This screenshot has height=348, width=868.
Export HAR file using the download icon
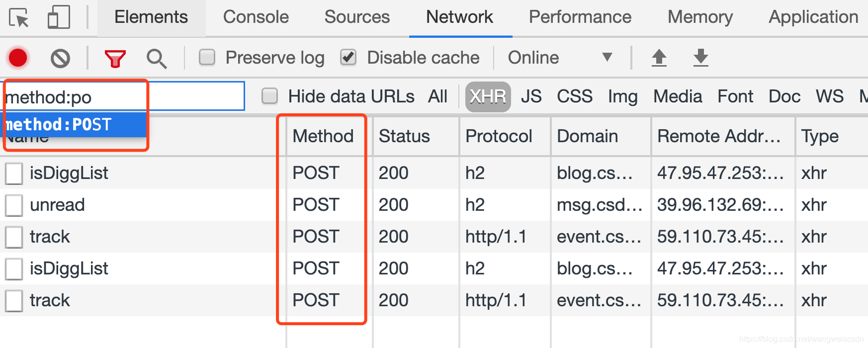(x=701, y=57)
